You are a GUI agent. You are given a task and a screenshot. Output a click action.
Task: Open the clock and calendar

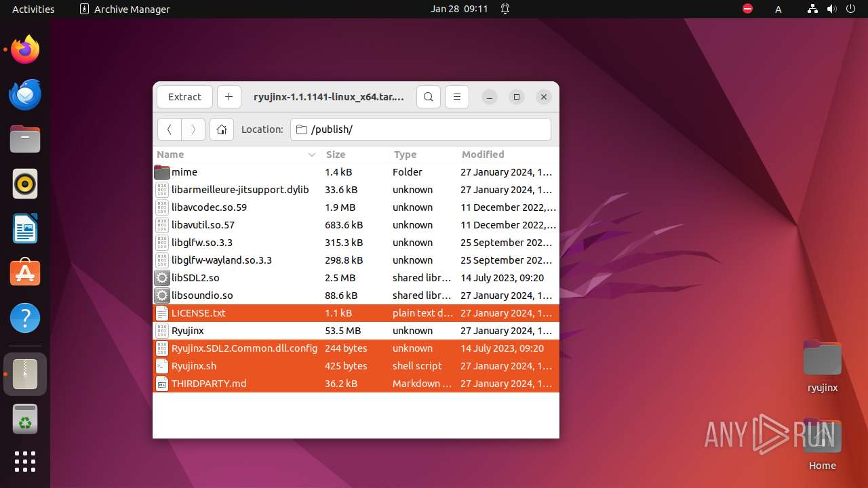459,9
